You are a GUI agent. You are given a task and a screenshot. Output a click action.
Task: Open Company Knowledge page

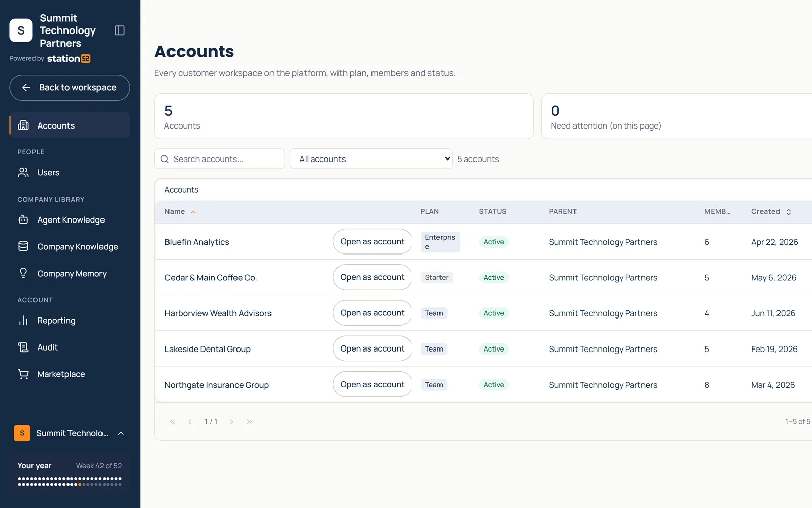click(x=70, y=246)
